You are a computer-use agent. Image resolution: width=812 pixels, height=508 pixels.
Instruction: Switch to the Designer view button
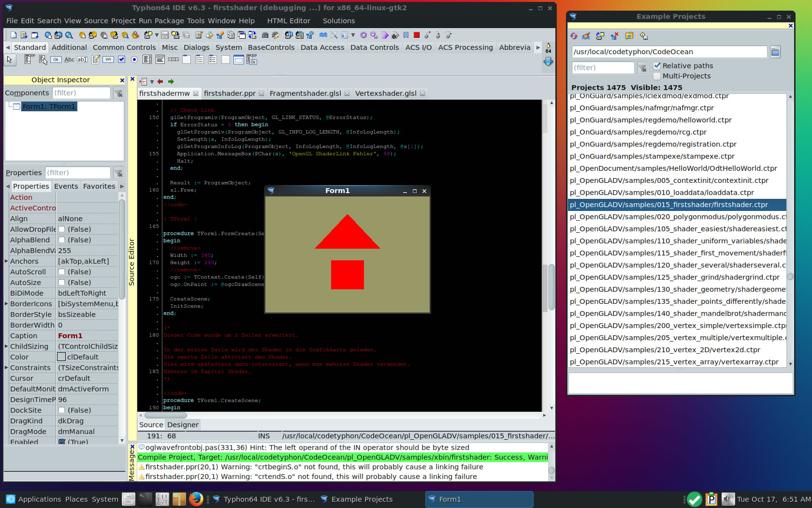(183, 425)
